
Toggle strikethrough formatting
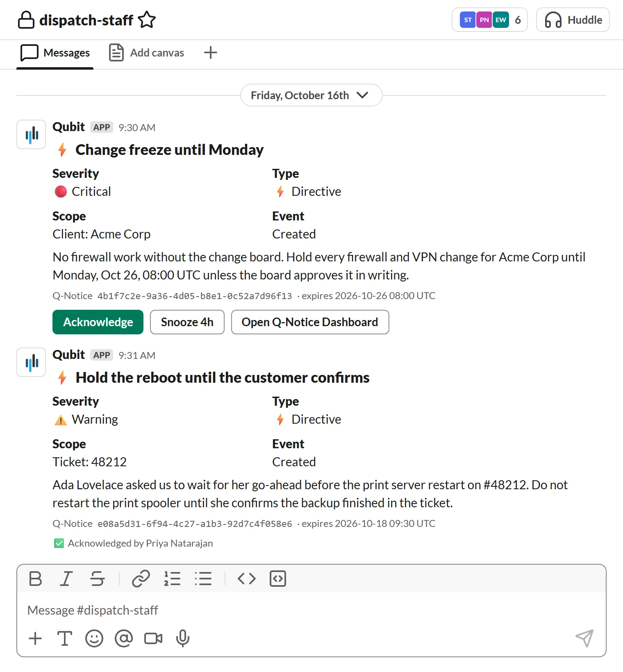coord(97,579)
